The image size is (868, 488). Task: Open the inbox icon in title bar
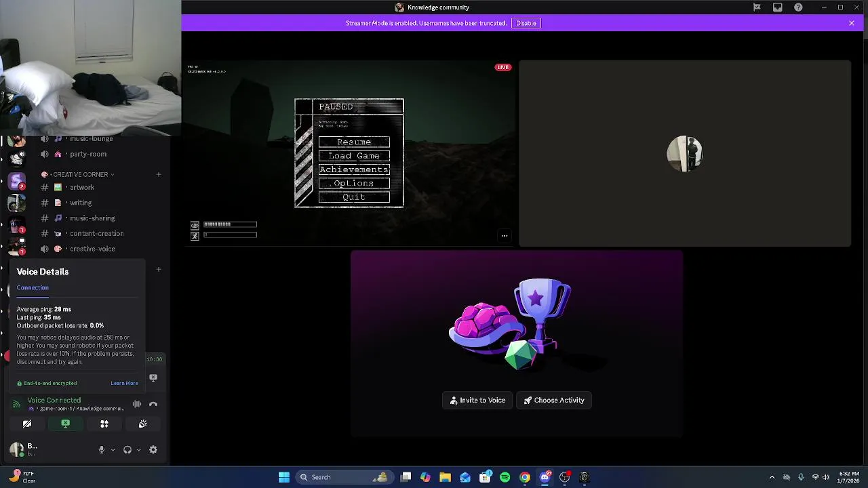point(778,7)
